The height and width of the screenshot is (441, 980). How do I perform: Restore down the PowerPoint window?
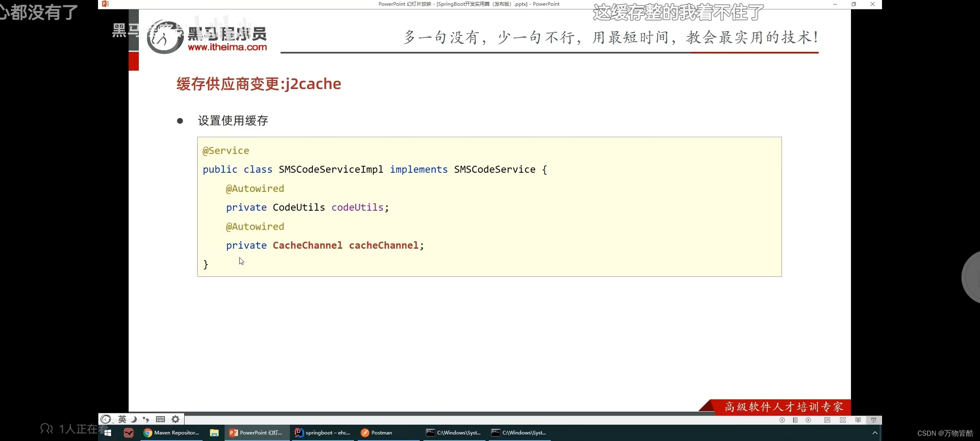pyautogui.click(x=854, y=4)
